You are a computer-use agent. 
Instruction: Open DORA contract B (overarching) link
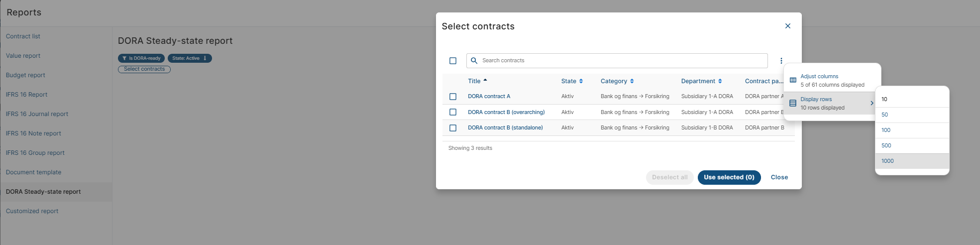click(x=506, y=112)
